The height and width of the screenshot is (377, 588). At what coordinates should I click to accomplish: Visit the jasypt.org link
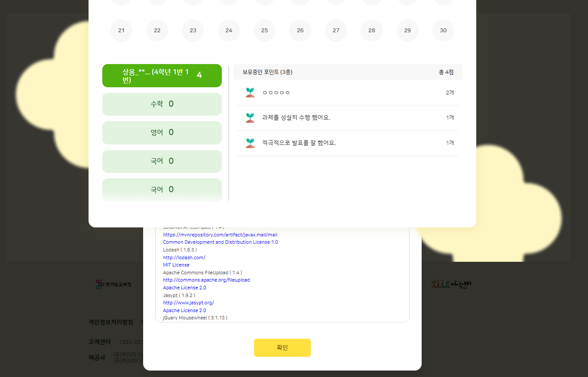[x=188, y=303]
